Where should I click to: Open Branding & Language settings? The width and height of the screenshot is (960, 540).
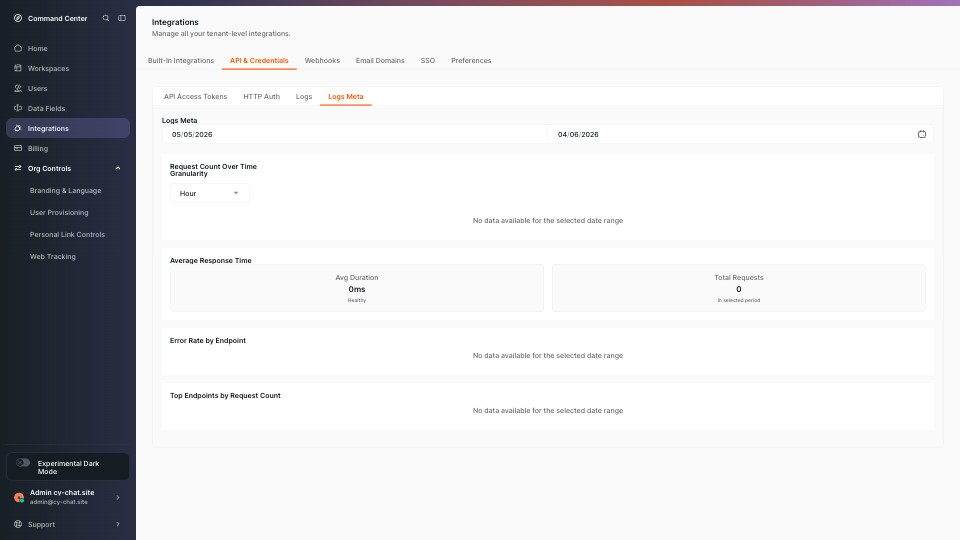[x=66, y=190]
